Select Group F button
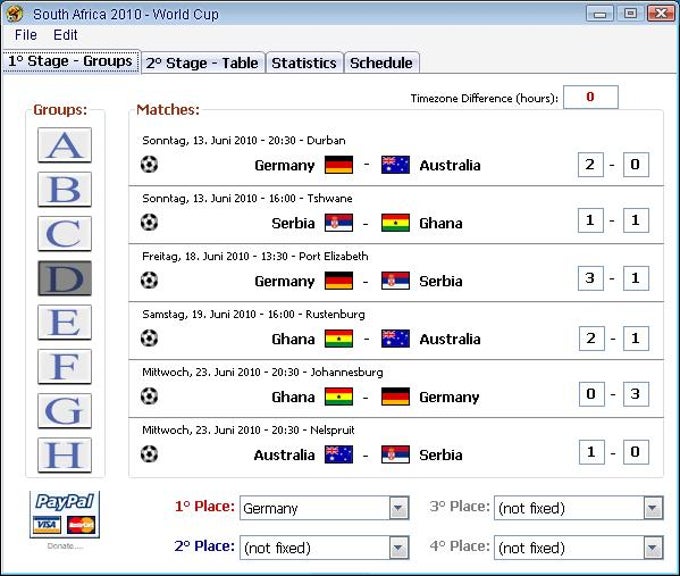Screen dimensions: 680x576 pos(65,367)
